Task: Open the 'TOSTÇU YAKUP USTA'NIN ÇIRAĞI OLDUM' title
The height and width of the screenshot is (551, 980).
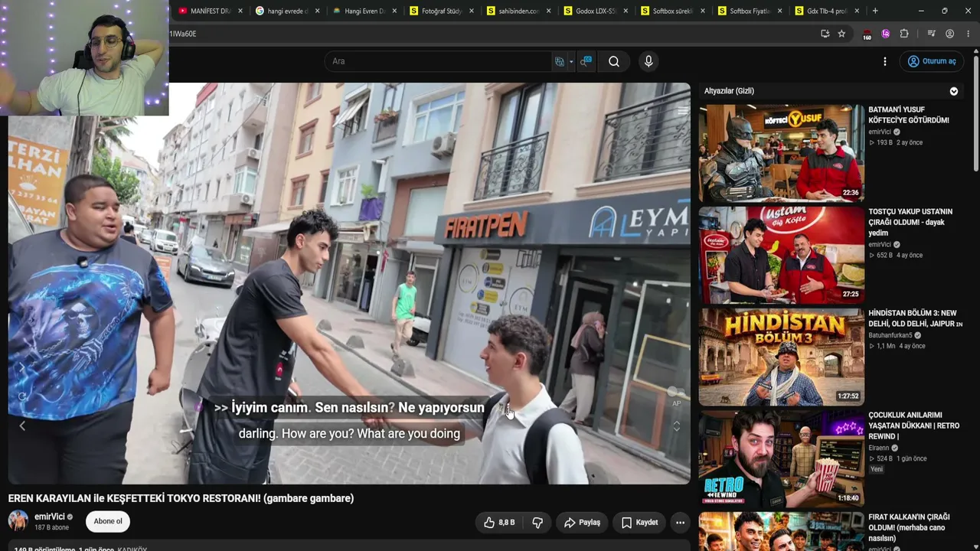Action: point(910,222)
